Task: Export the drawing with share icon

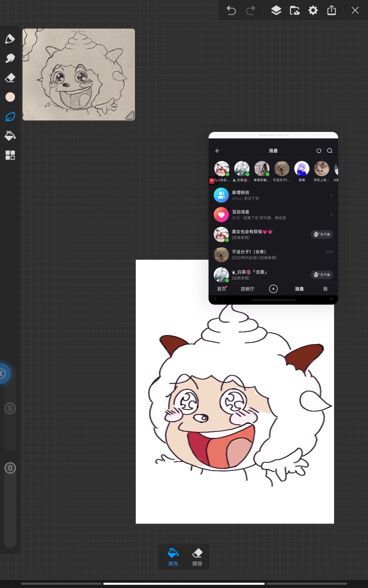Action: (x=332, y=10)
